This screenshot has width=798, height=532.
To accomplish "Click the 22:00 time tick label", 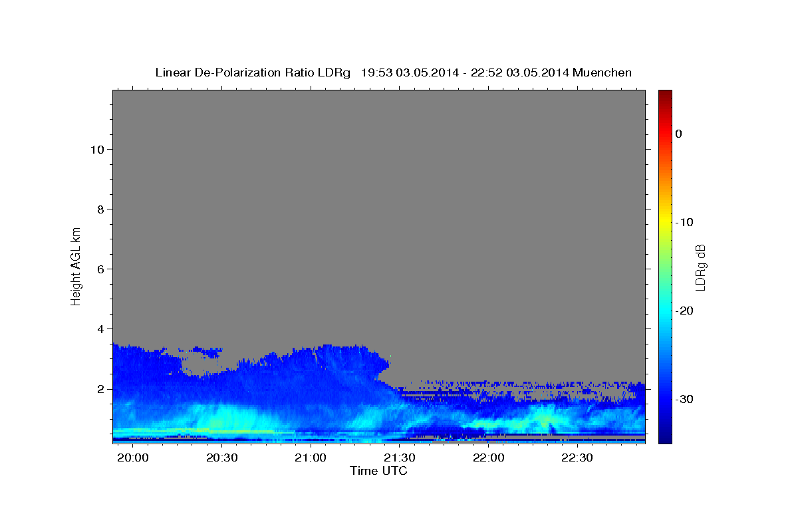I will point(488,458).
